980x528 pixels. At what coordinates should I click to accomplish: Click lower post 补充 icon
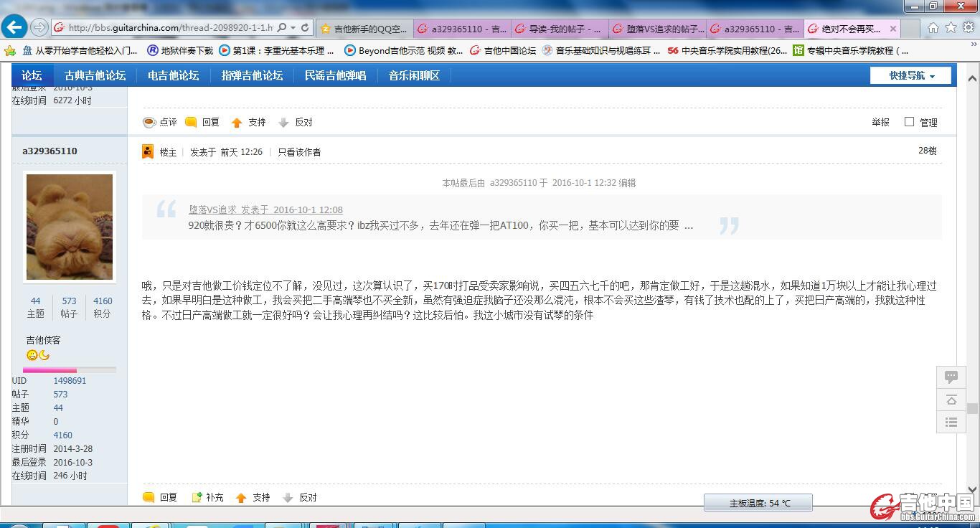(197, 497)
